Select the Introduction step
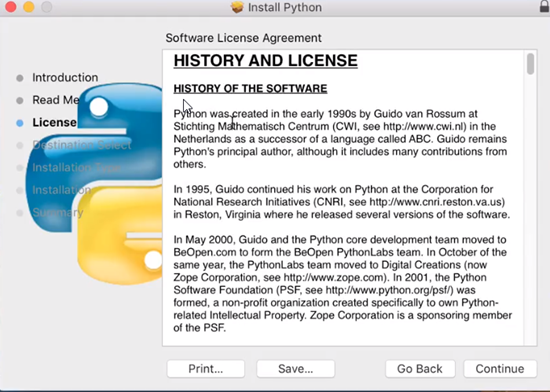550x392 pixels. tap(65, 77)
